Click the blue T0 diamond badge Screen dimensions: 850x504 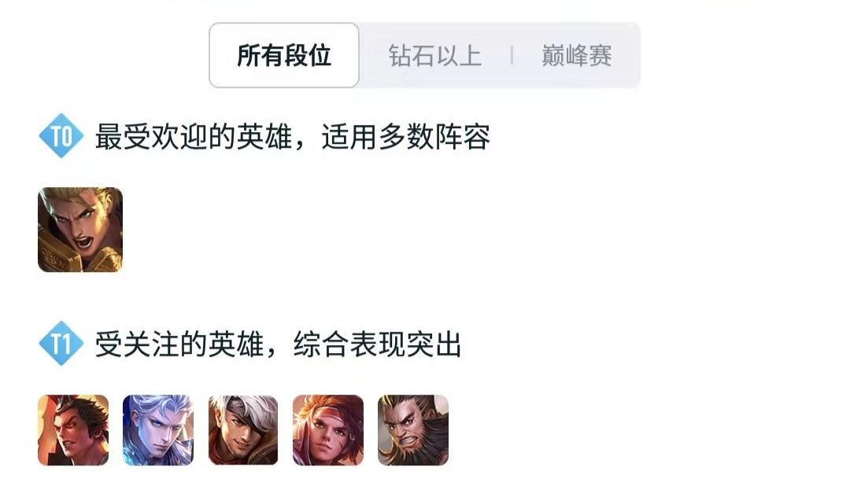tap(61, 136)
